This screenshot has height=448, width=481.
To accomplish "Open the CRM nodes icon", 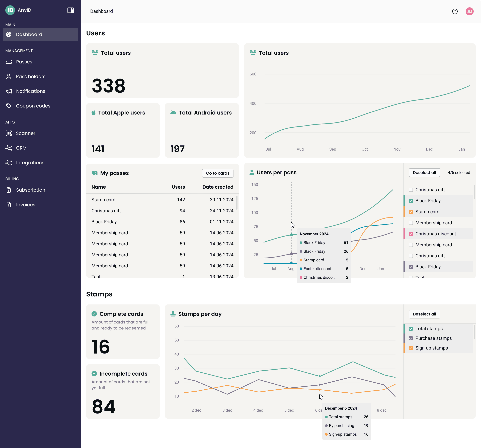I will click(x=9, y=148).
